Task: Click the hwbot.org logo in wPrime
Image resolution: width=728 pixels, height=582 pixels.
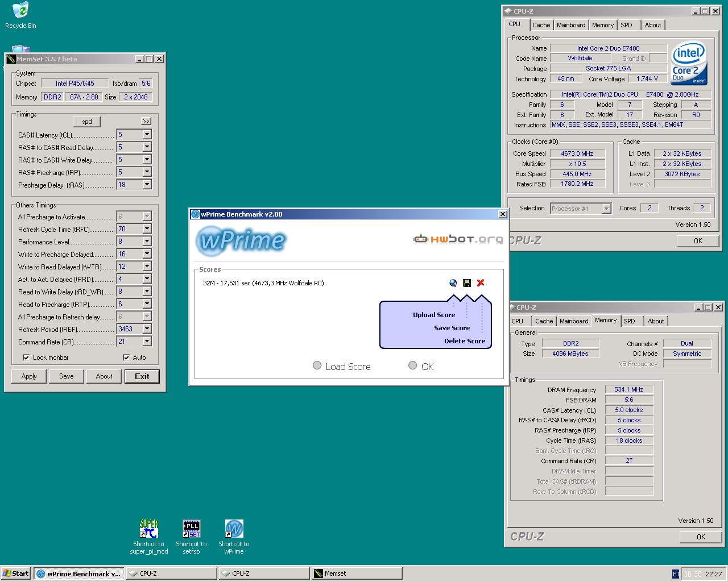Action: pos(458,239)
